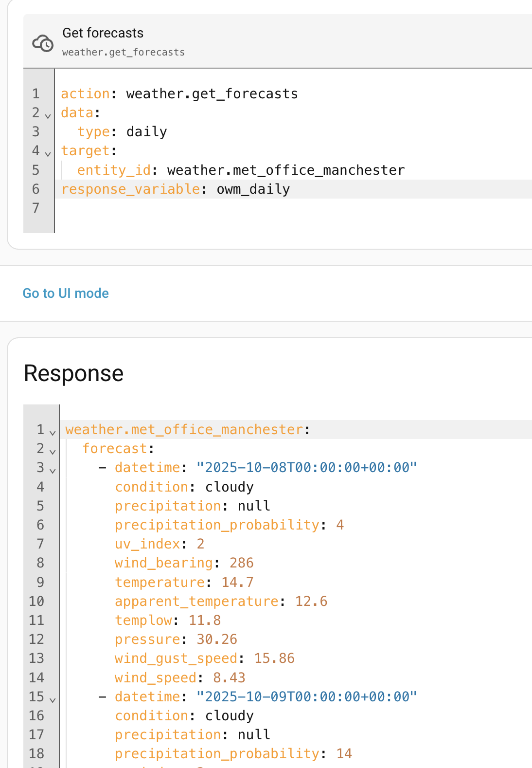Collapse the data block fold arrow
This screenshot has height=768, width=532.
pos(48,116)
